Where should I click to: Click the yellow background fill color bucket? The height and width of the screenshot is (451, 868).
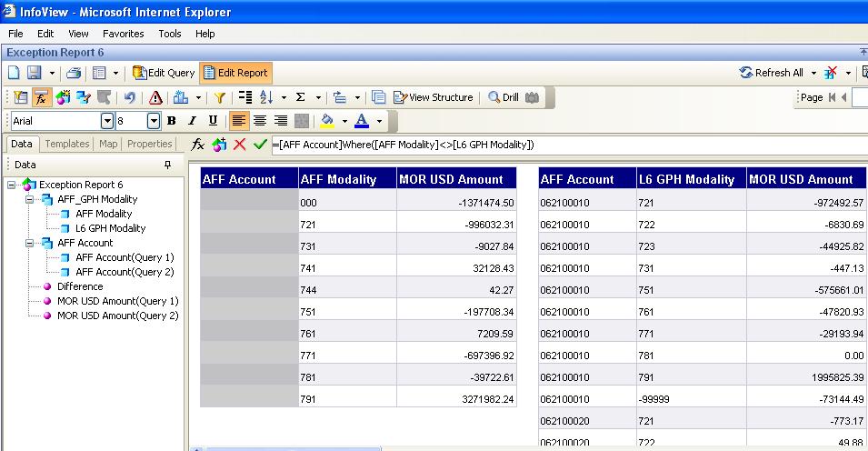[x=327, y=121]
